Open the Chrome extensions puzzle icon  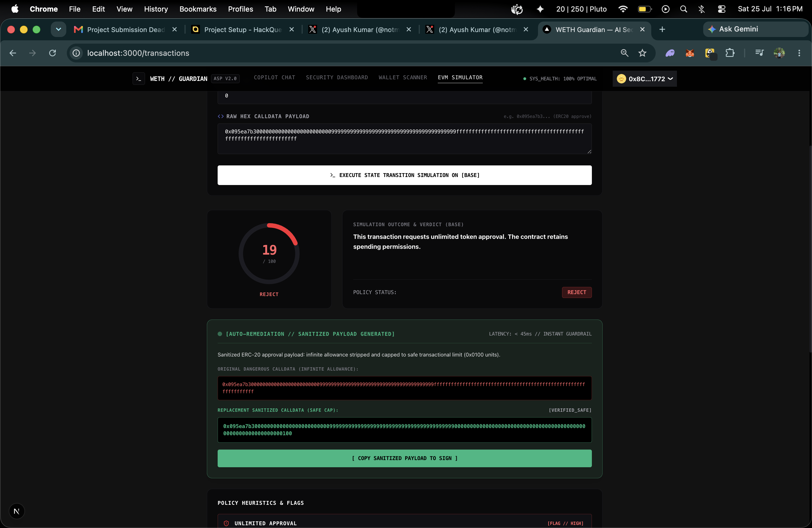(730, 53)
